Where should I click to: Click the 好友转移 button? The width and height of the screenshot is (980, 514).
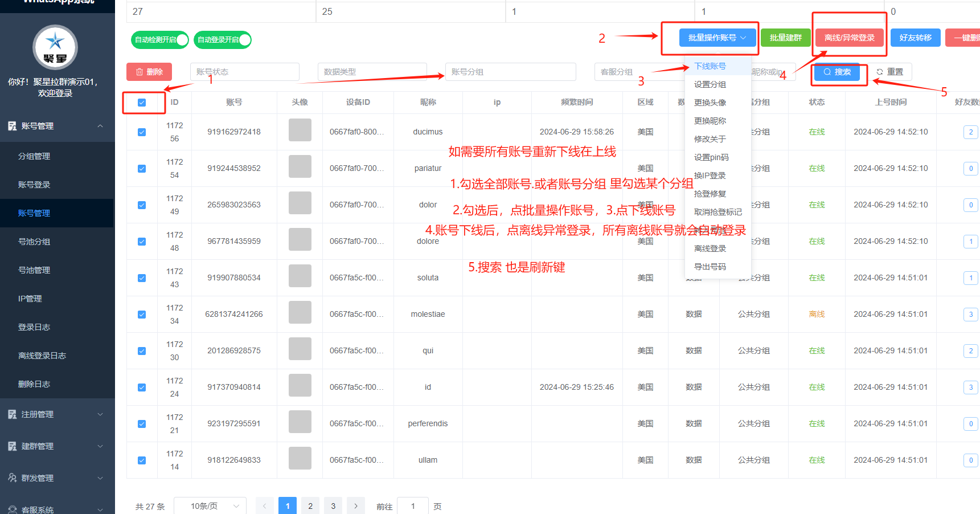point(915,38)
